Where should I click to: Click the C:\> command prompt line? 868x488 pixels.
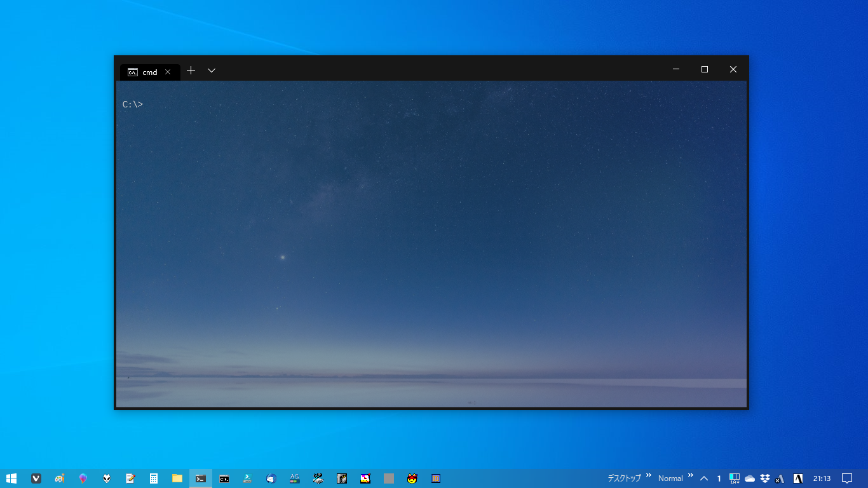point(133,104)
